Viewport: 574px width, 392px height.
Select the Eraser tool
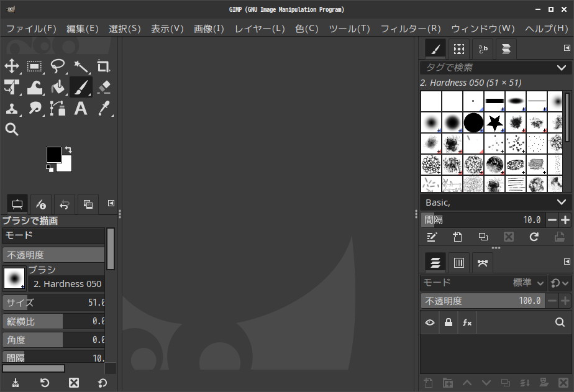tap(104, 88)
